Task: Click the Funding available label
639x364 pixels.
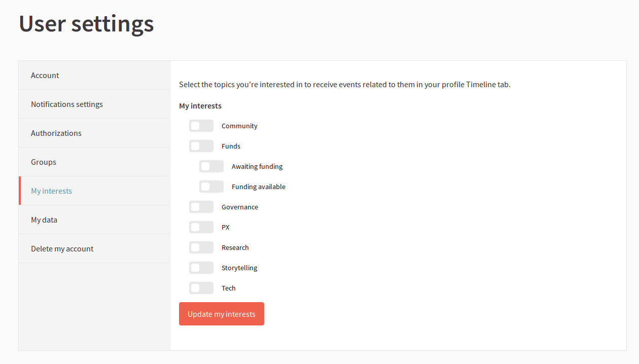Action: (259, 187)
